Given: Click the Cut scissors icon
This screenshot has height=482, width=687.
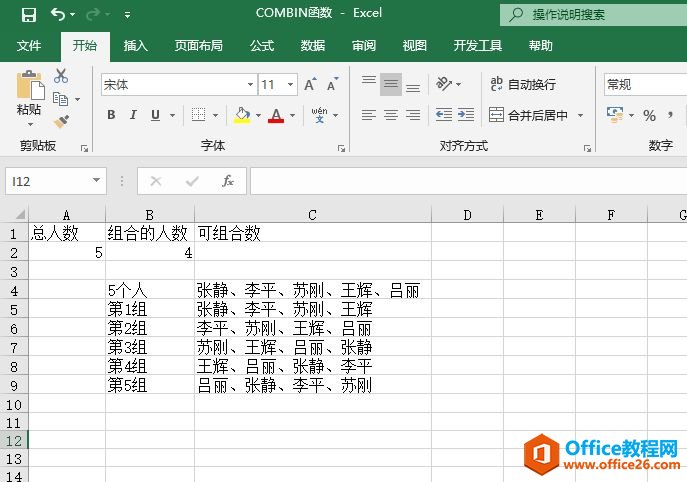Looking at the screenshot, I should coord(61,76).
